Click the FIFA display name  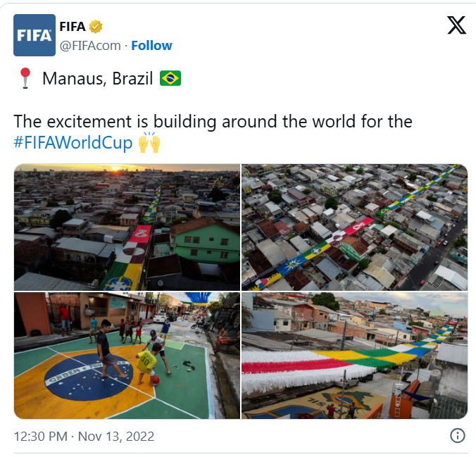pos(73,27)
